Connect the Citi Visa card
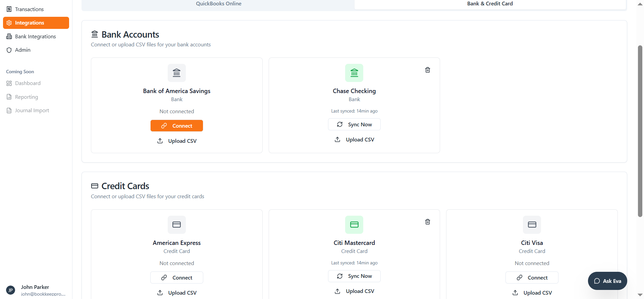Screen dimensions: 644x299 532,277
